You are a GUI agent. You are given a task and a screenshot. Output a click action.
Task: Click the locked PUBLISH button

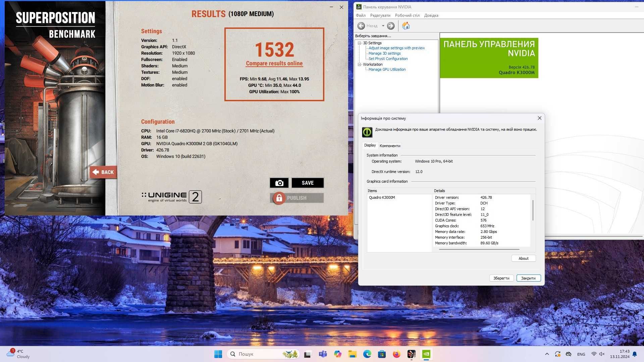[x=297, y=198]
